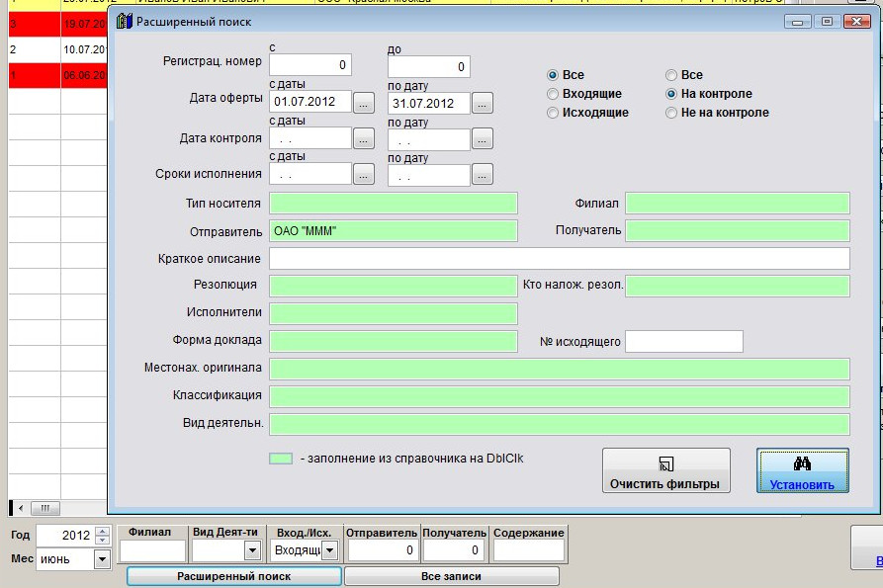This screenshot has width=883, height=588.
Task: Click Сроки исполнения 'по дату' field
Action: (x=428, y=176)
